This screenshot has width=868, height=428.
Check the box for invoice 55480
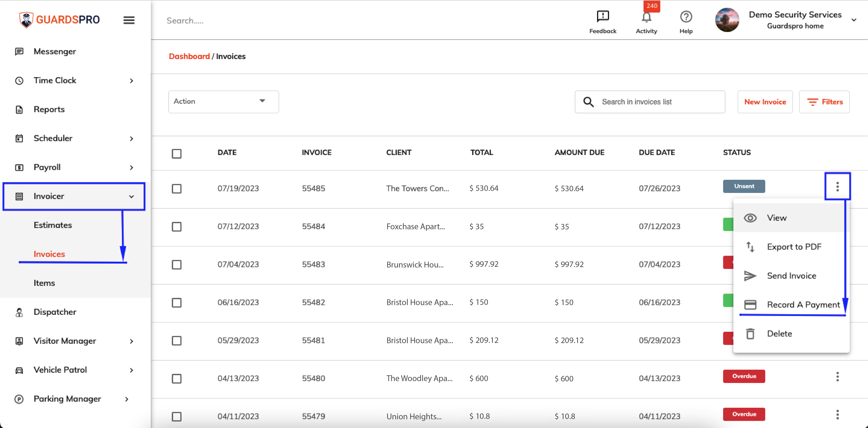pyautogui.click(x=177, y=379)
